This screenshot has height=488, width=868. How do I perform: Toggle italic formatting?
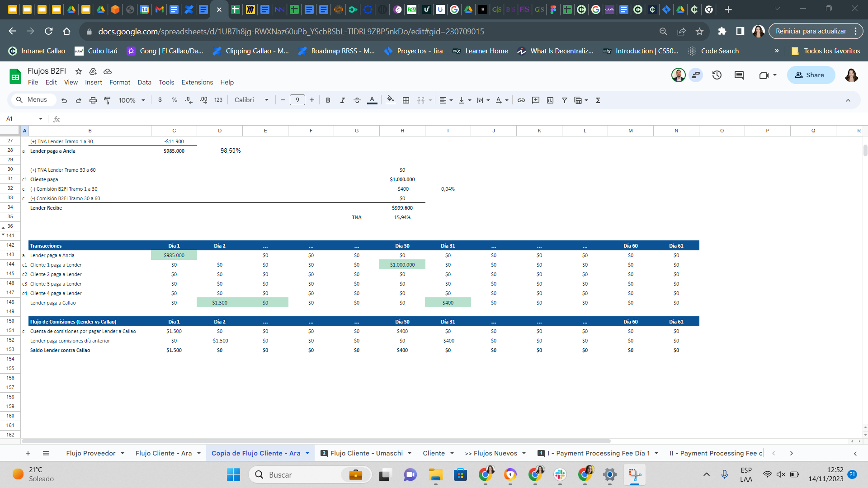[343, 100]
